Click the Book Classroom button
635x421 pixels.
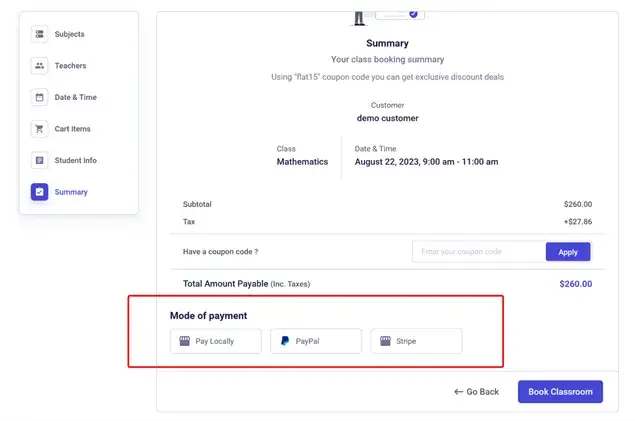pos(560,392)
